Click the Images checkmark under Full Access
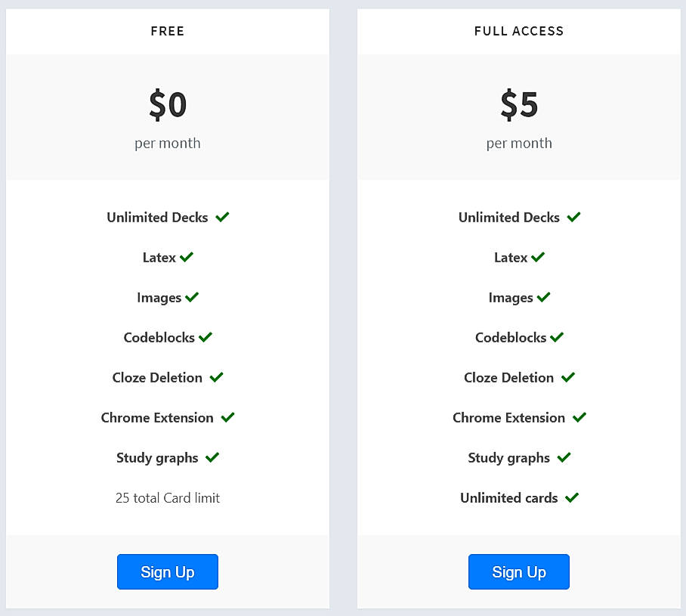 pos(544,297)
